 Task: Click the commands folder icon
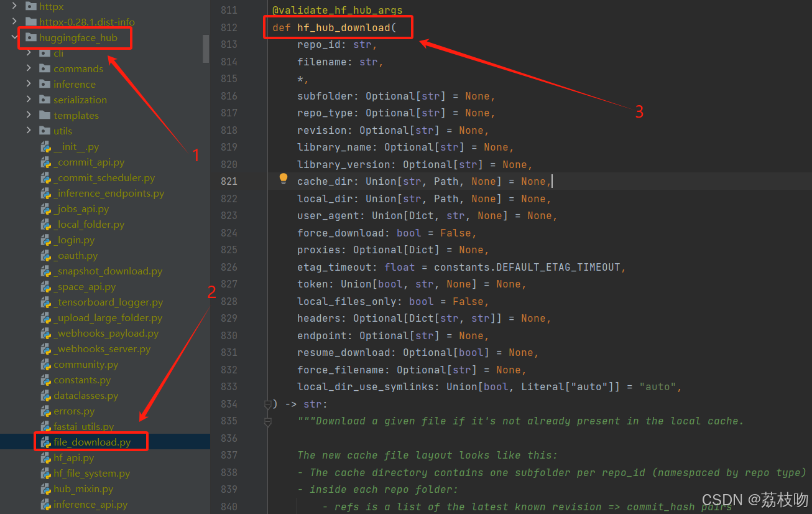[44, 68]
